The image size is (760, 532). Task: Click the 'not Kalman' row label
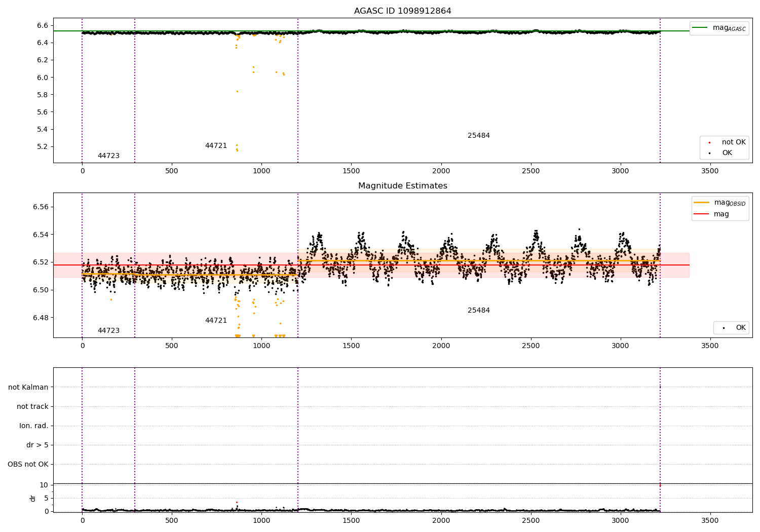pyautogui.click(x=28, y=388)
